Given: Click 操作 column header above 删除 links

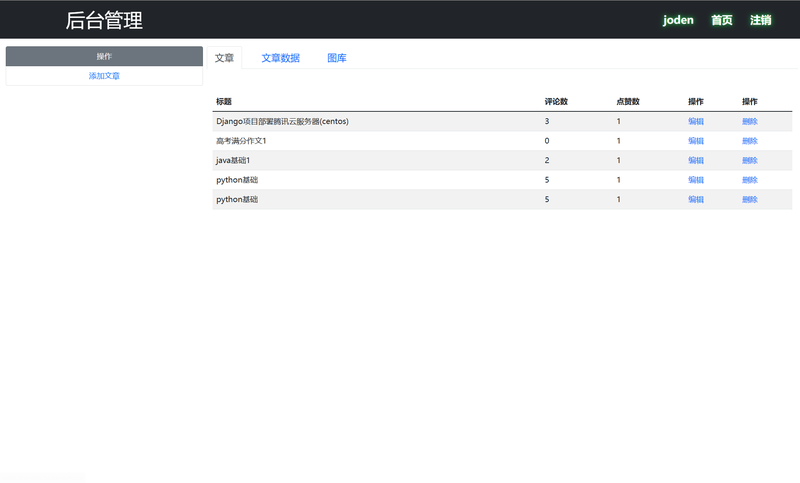Looking at the screenshot, I should [749, 101].
